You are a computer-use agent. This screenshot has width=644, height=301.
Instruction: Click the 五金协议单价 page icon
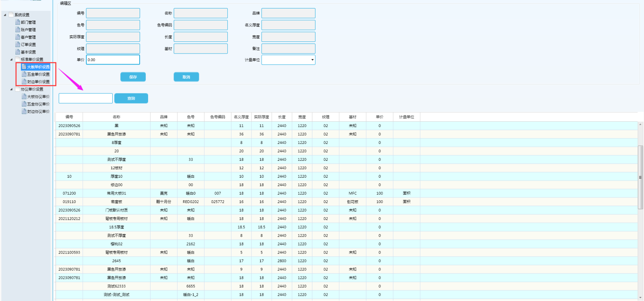coord(24,104)
